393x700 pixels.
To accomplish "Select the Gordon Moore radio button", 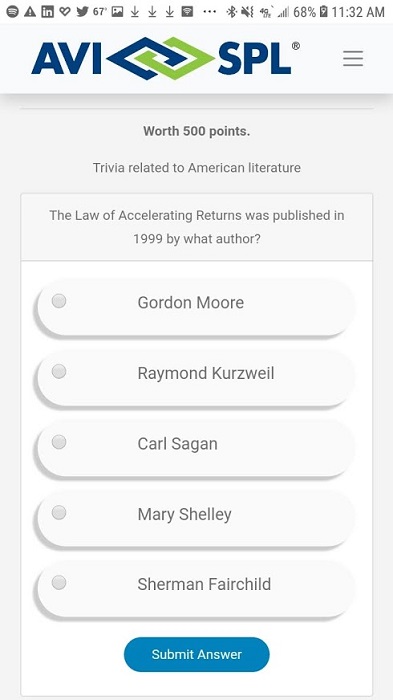I will pos(59,301).
